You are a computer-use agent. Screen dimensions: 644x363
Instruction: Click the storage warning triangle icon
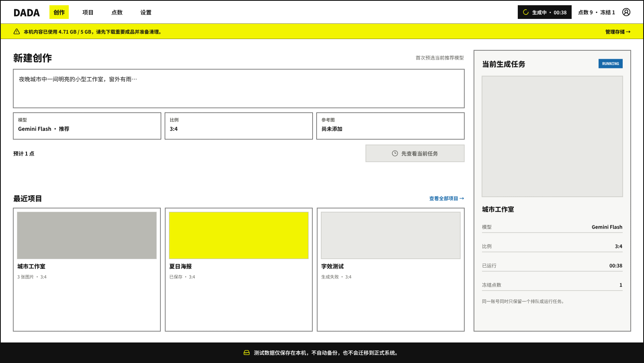pyautogui.click(x=16, y=31)
